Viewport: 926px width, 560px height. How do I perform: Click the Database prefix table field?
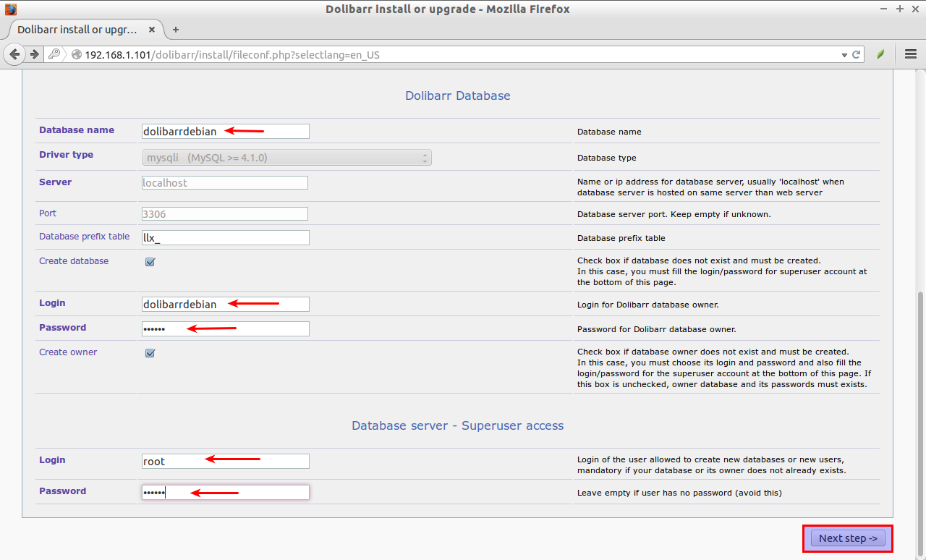click(x=226, y=237)
